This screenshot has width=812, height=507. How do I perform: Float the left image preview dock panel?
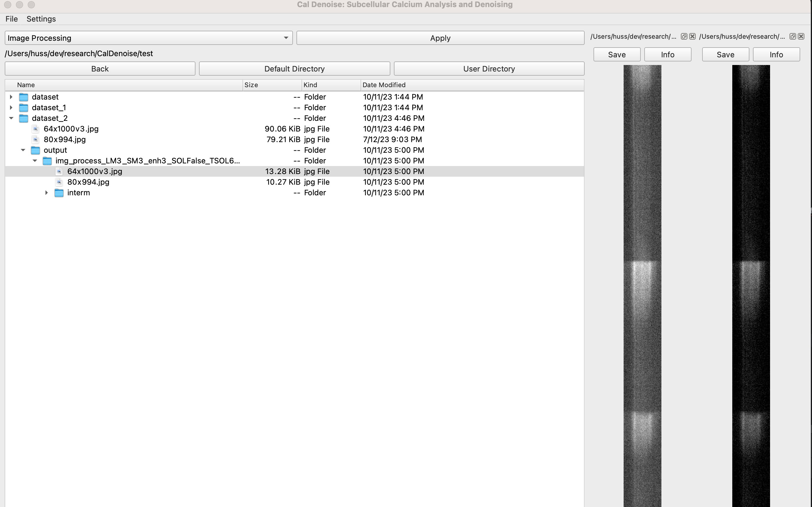(x=684, y=36)
